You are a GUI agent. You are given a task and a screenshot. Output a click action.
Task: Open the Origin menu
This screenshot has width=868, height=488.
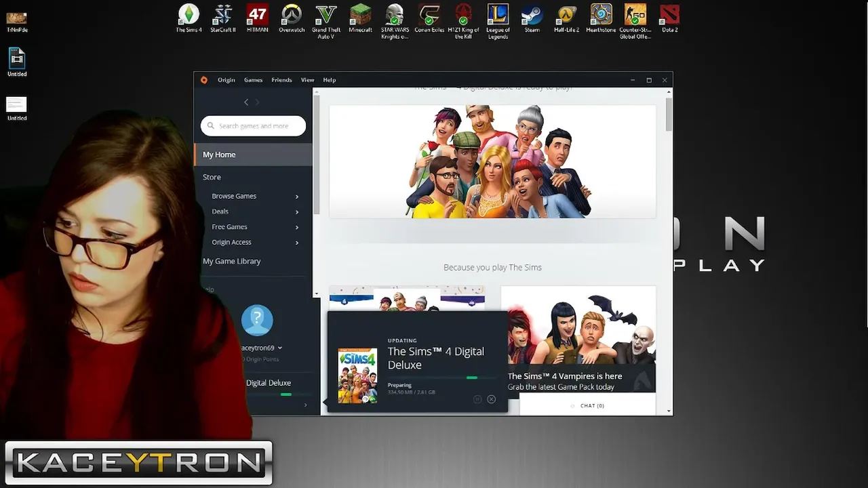tap(226, 80)
